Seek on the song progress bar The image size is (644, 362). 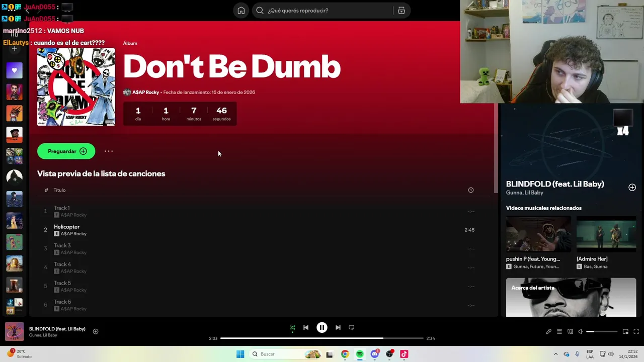coord(322,338)
